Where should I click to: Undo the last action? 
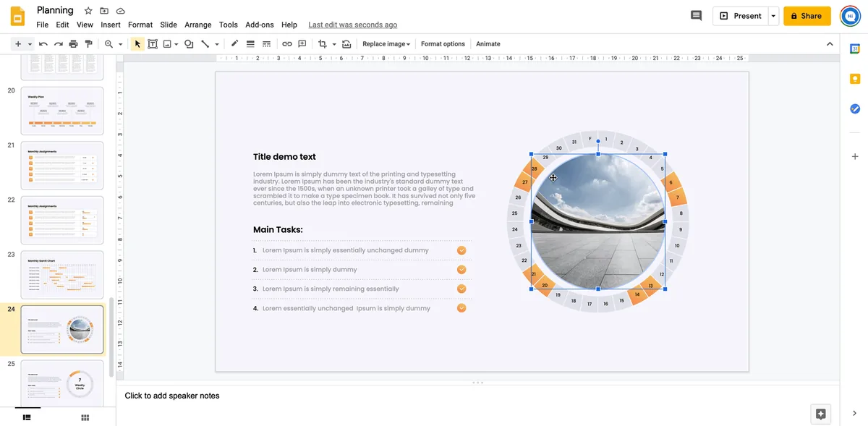(43, 44)
